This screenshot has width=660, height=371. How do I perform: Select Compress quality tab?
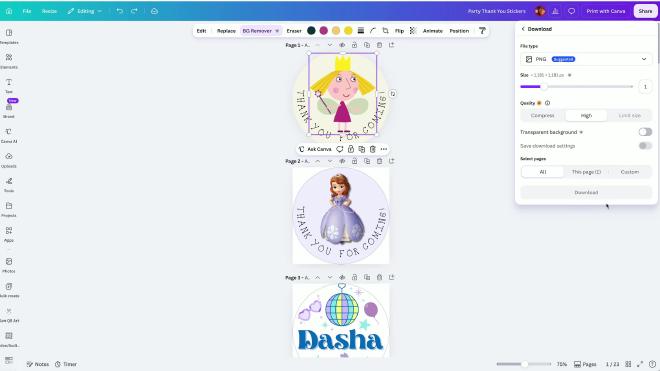[x=543, y=115]
